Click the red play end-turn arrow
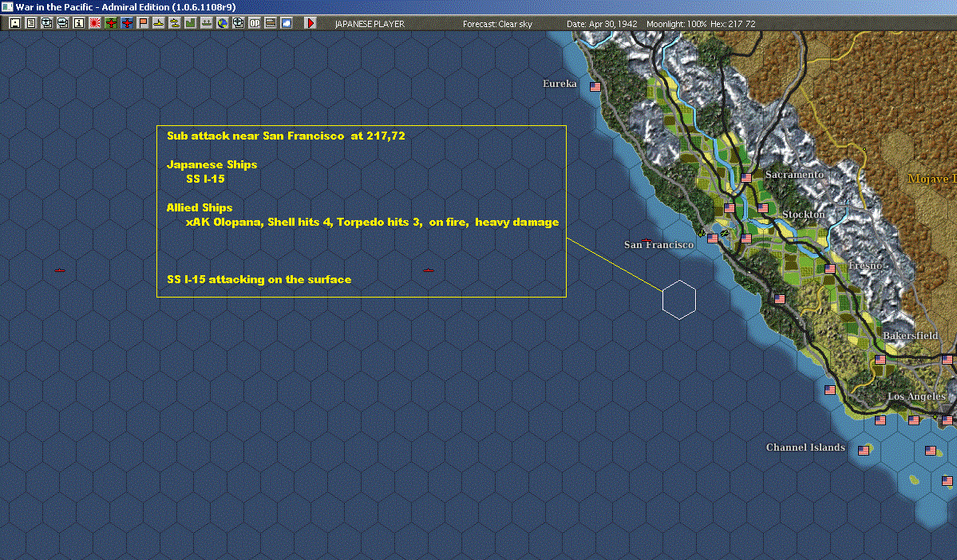This screenshot has width=957, height=560. pyautogui.click(x=310, y=23)
